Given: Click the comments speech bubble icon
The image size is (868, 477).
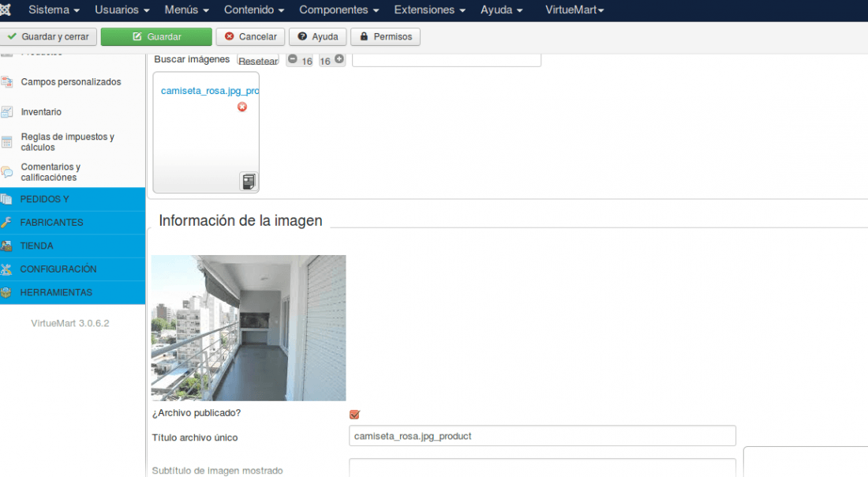Looking at the screenshot, I should [x=6, y=172].
